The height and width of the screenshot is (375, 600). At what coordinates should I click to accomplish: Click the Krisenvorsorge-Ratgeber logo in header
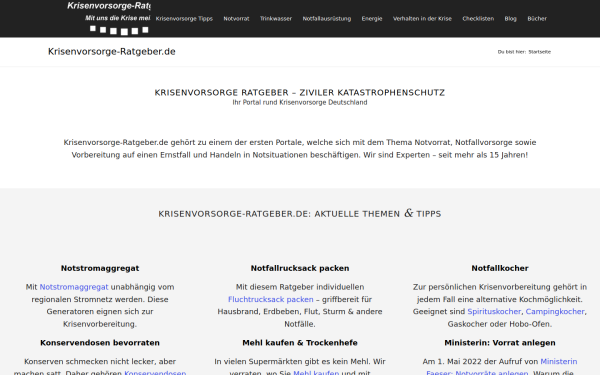point(109,18)
